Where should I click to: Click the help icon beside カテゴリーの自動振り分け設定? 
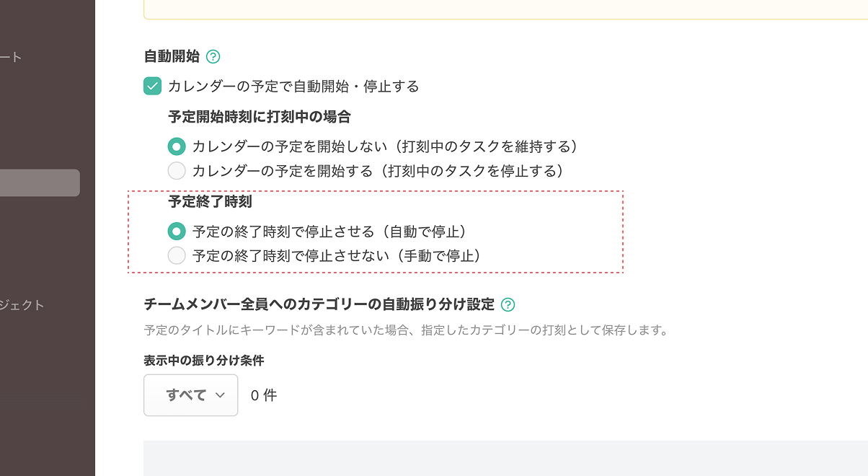(507, 304)
